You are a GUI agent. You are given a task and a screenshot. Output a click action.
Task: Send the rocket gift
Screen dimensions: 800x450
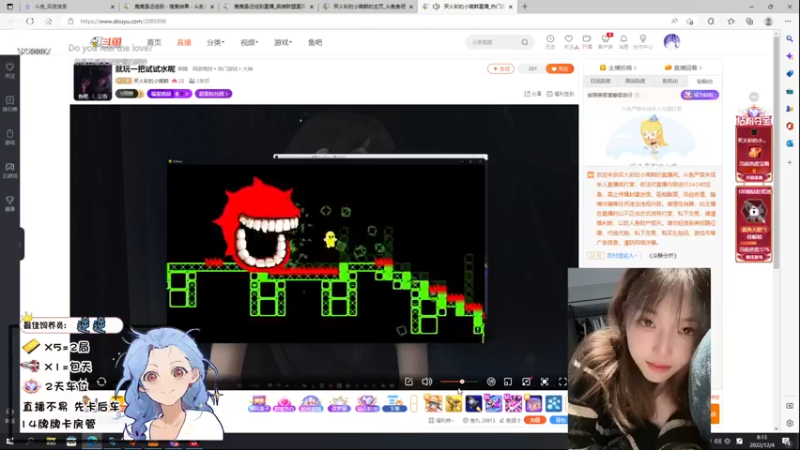coord(473,404)
